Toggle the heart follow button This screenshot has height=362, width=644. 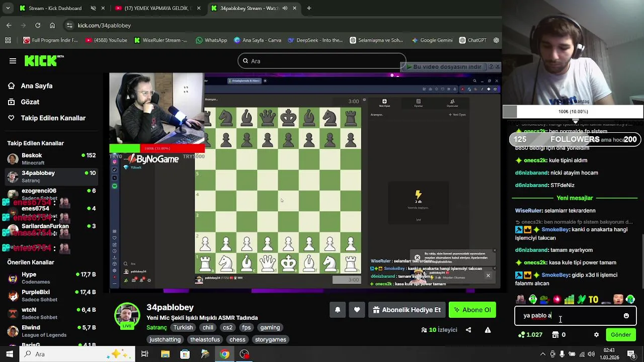(x=357, y=310)
